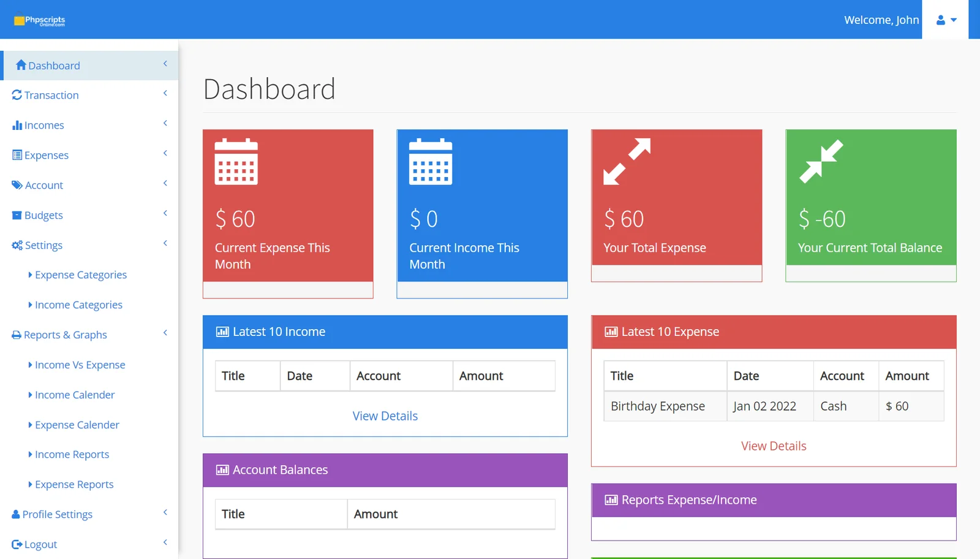Expand the Expenses menu chevron
Viewport: 980px width, 559px height.
pos(165,153)
